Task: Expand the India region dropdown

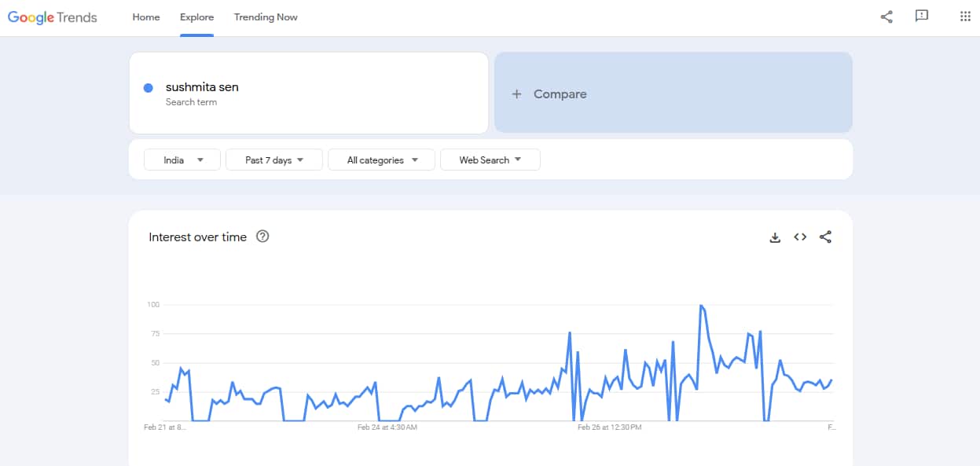Action: click(x=182, y=160)
